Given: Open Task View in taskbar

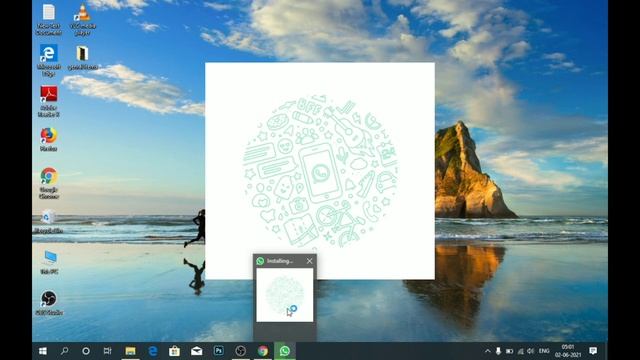Looking at the screenshot, I should [107, 351].
